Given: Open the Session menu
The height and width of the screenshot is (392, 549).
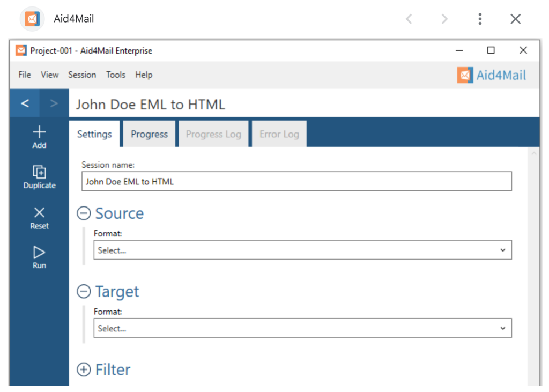Looking at the screenshot, I should click(82, 75).
